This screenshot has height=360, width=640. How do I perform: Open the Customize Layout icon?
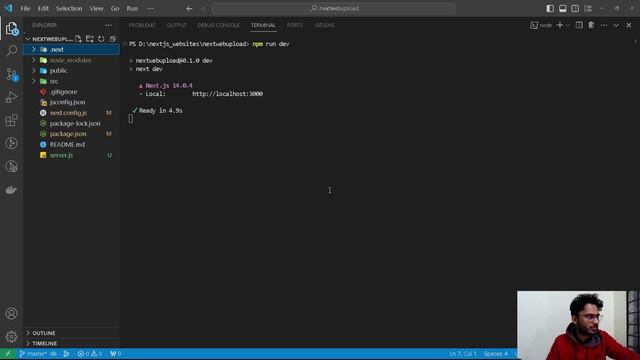click(x=588, y=9)
